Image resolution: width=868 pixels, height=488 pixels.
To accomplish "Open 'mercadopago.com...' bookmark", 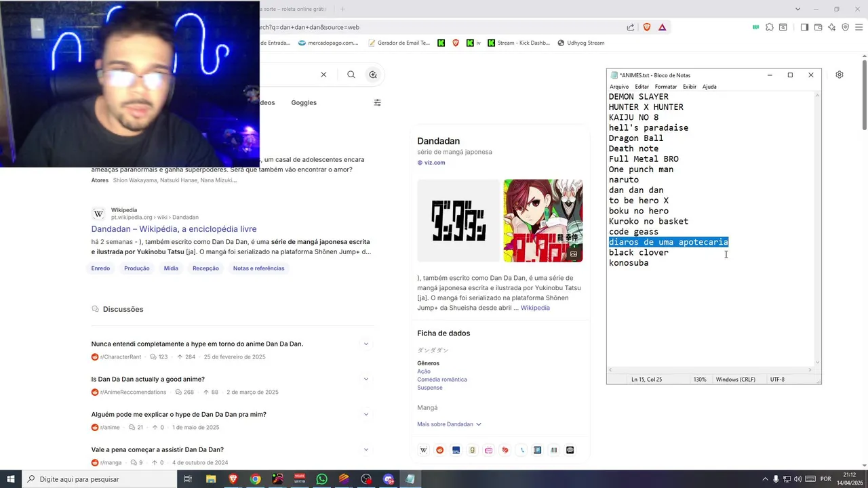I will coord(328,43).
